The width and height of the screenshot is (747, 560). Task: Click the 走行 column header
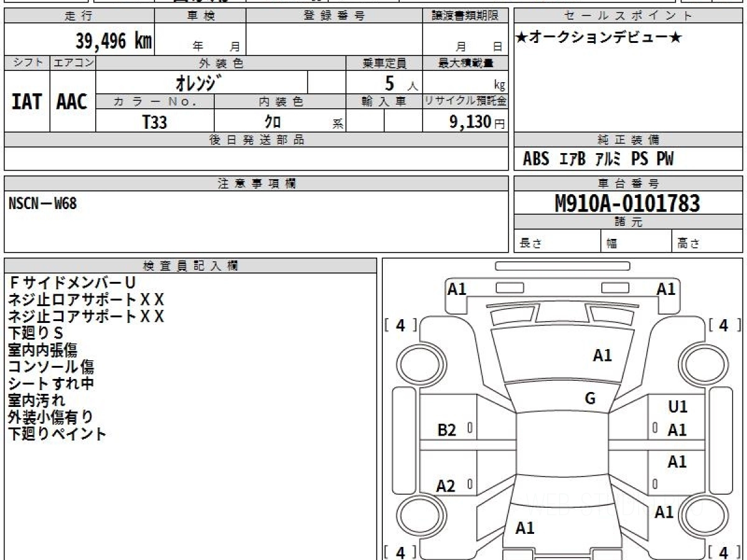[x=79, y=16]
